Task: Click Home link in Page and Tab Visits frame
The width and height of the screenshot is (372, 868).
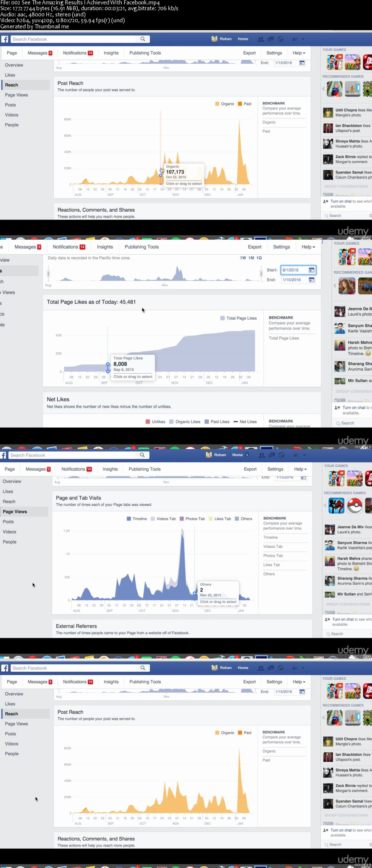Action: 238,455
